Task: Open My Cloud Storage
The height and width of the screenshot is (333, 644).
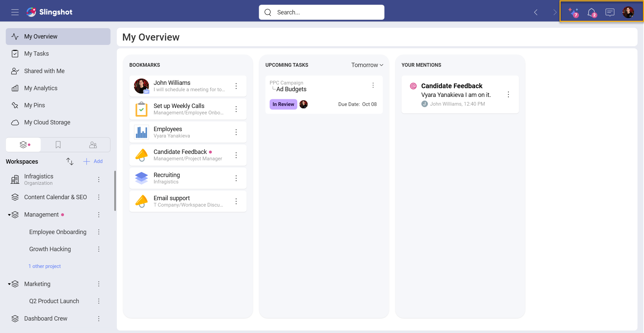Action: (x=58, y=122)
